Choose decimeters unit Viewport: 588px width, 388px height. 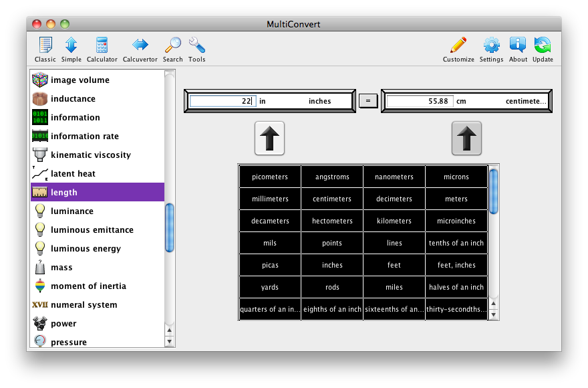(x=394, y=199)
